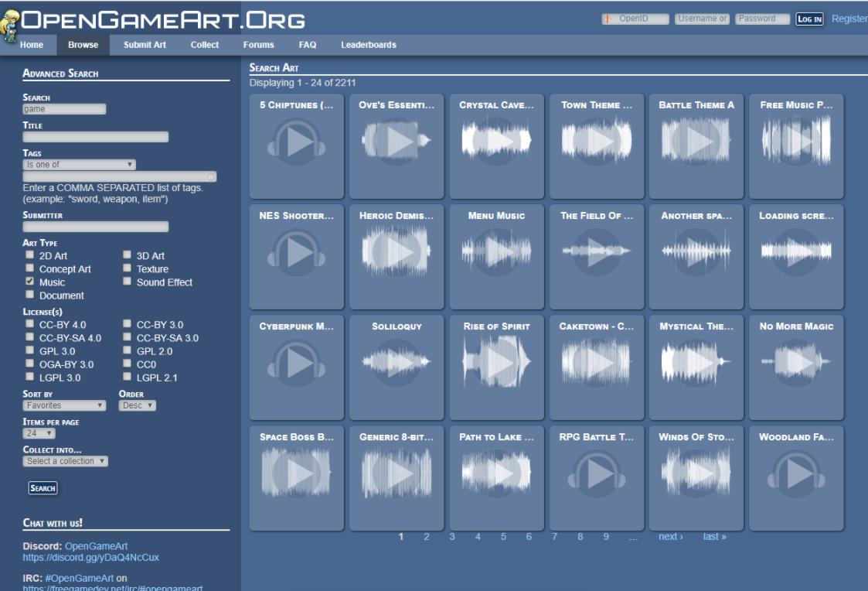Open the Browse menu
The image size is (868, 591).
[x=83, y=45]
